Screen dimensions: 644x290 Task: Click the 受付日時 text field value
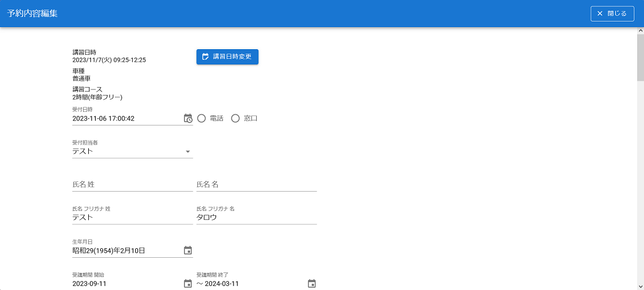click(x=124, y=119)
